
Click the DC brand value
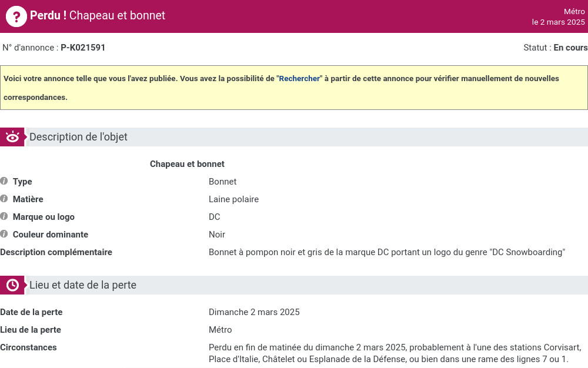point(215,216)
